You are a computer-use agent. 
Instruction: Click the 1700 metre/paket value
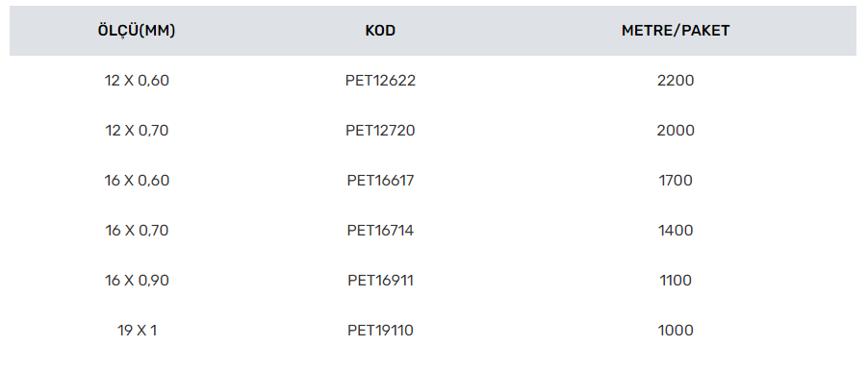pos(676,181)
